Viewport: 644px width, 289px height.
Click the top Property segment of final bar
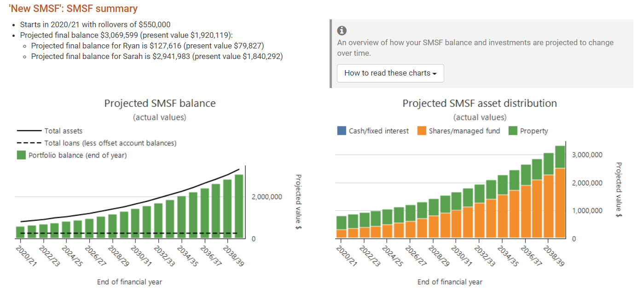[x=560, y=157]
